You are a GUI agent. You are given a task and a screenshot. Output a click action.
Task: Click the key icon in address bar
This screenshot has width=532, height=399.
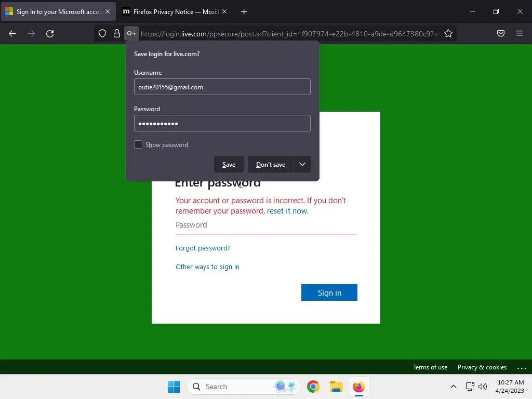pyautogui.click(x=131, y=33)
